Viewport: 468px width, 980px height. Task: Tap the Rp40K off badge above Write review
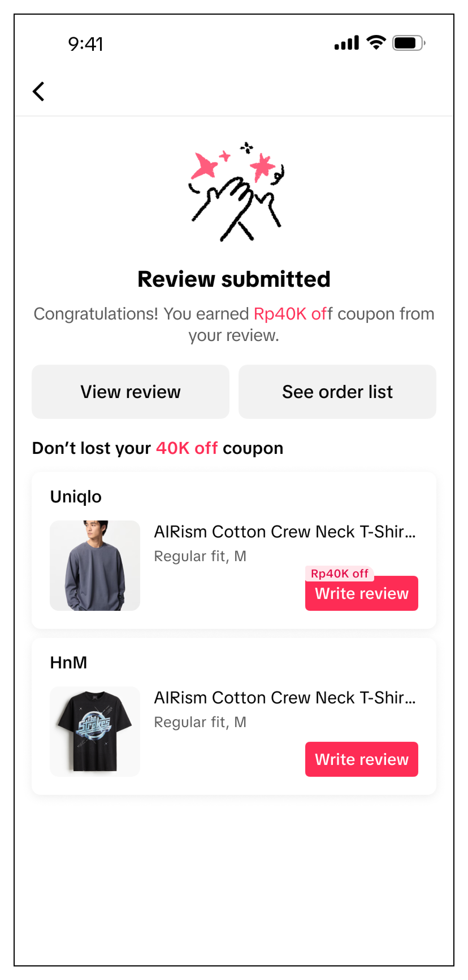click(339, 573)
